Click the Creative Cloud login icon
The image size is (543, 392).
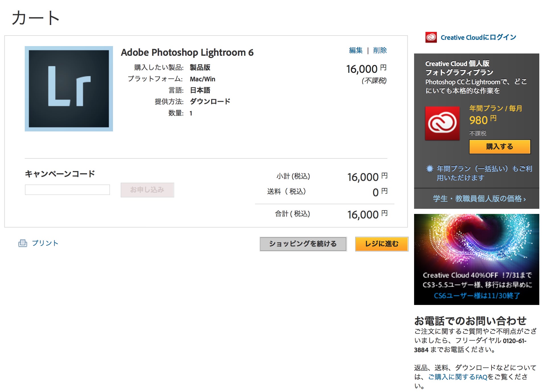tap(431, 37)
